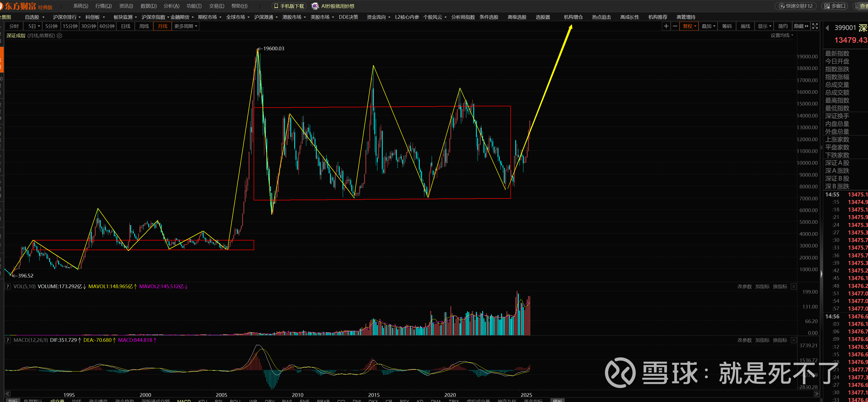
Task: Click the zoom-in plus icon
Action: (666, 26)
